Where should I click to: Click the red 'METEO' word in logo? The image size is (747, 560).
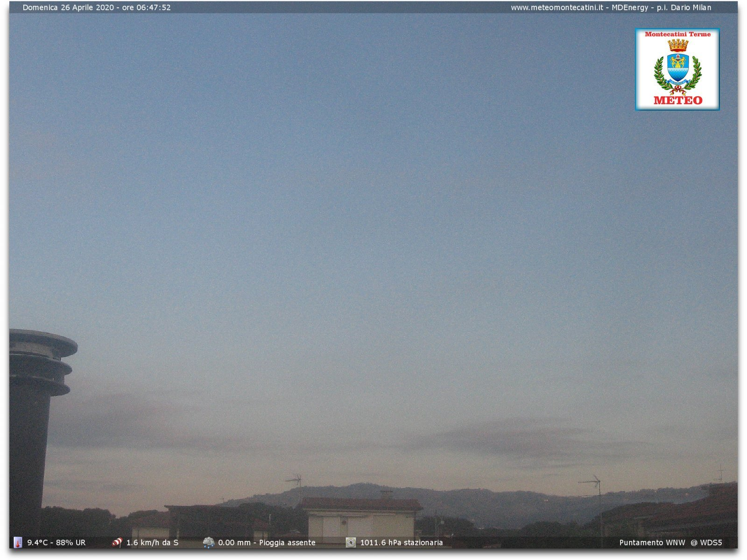point(677,100)
